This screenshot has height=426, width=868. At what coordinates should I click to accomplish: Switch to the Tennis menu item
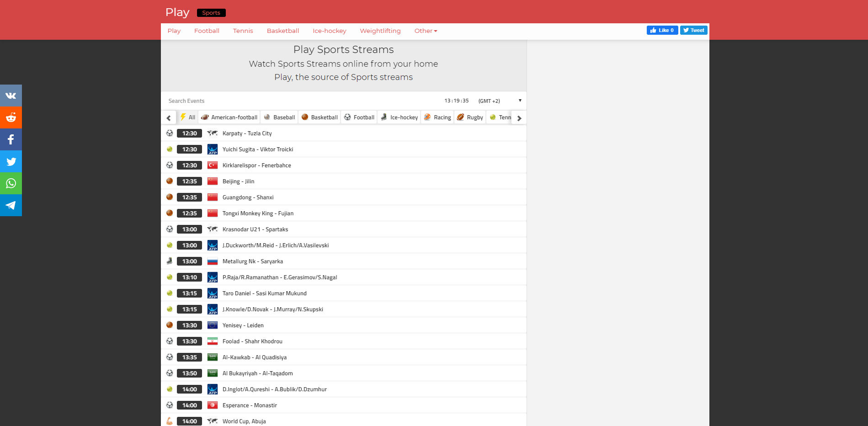coord(243,31)
